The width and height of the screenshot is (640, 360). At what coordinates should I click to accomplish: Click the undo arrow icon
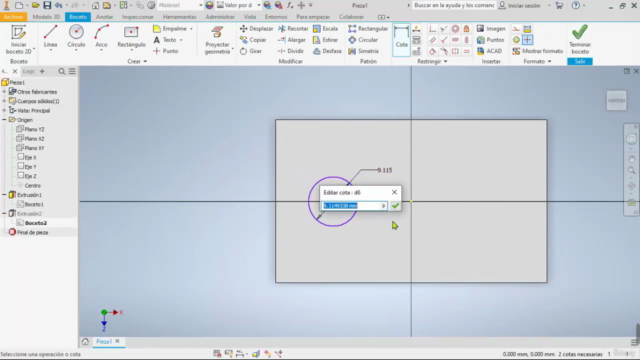click(58, 5)
